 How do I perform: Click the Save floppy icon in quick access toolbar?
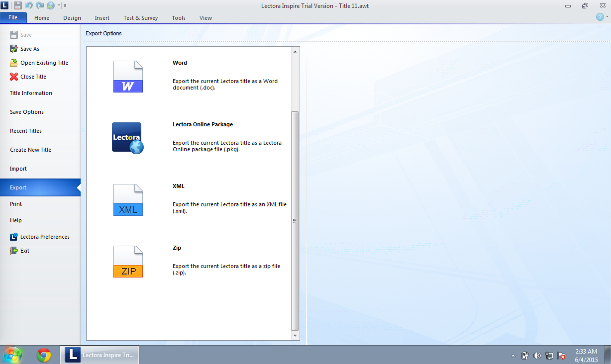click(x=18, y=5)
